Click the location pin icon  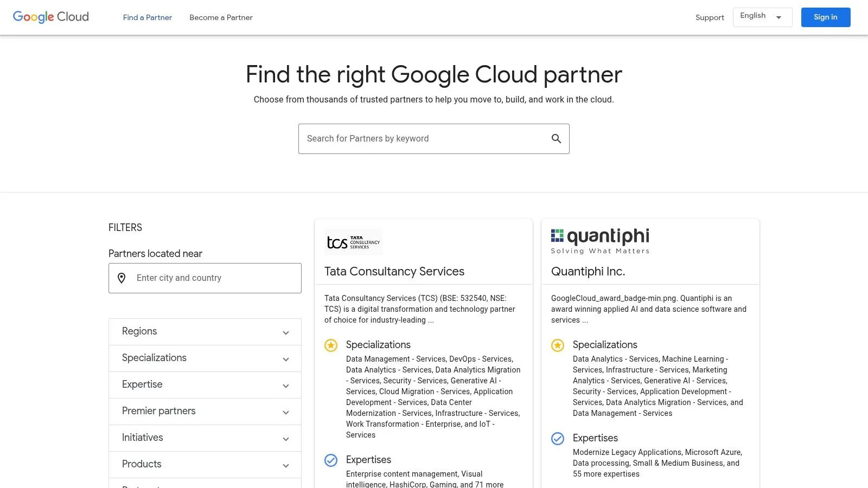pos(122,278)
